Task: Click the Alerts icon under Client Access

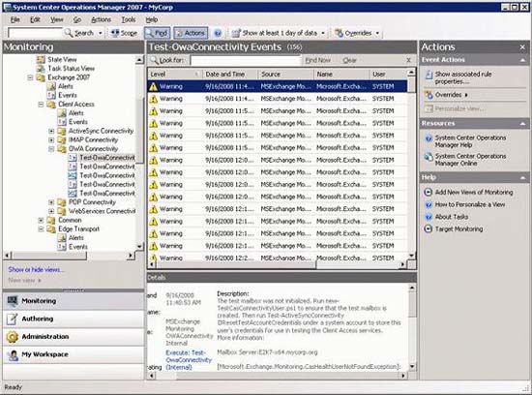Action: click(x=62, y=113)
